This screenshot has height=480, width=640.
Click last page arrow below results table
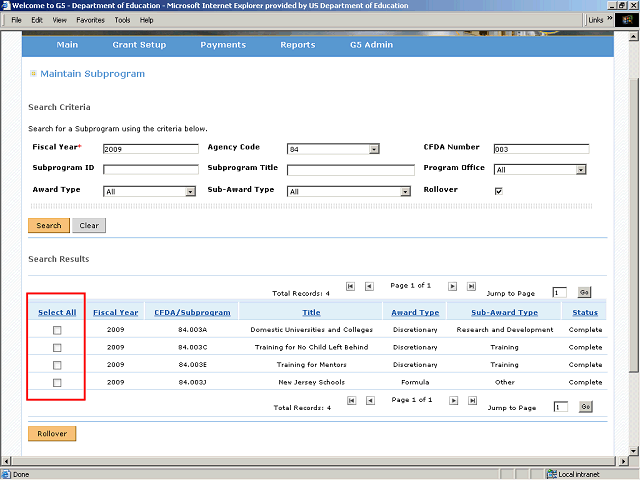tap(471, 401)
